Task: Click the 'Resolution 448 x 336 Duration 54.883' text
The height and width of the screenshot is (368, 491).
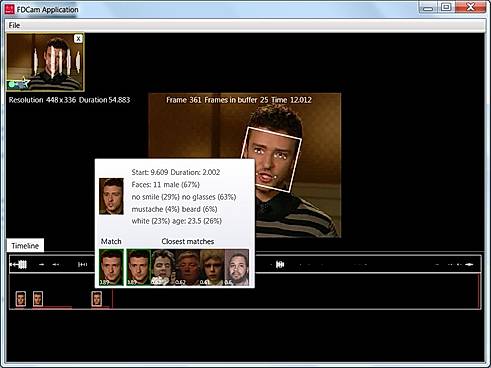Action: [x=69, y=100]
